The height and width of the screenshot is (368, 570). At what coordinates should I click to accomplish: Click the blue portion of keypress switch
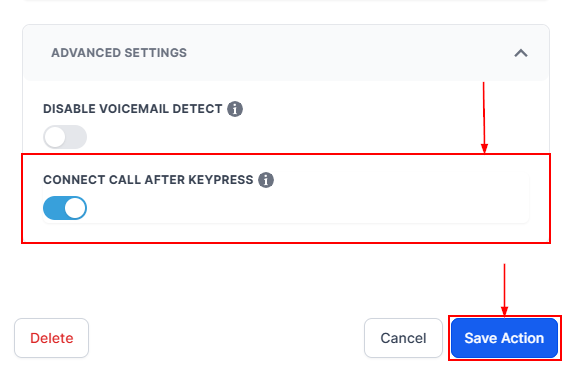coord(54,208)
